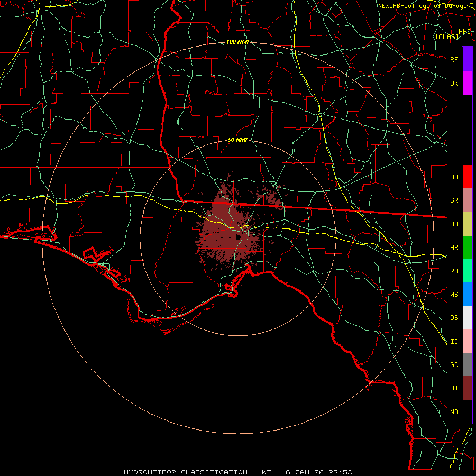Click the 50 NMI range ring label
The image size is (476, 476).
click(237, 140)
